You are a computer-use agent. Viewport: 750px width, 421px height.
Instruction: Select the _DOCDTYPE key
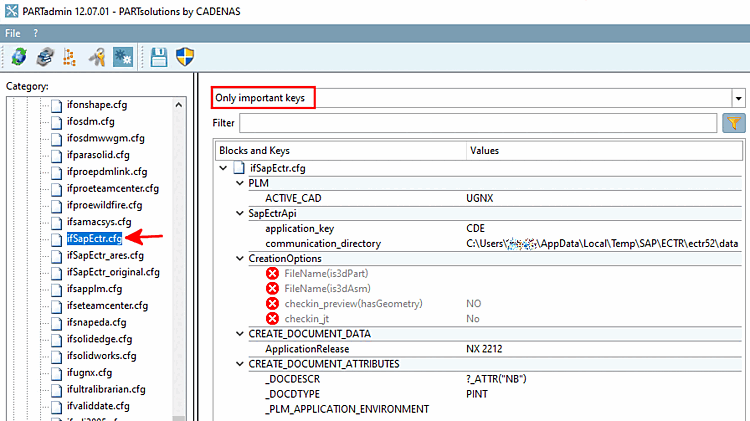click(x=293, y=394)
